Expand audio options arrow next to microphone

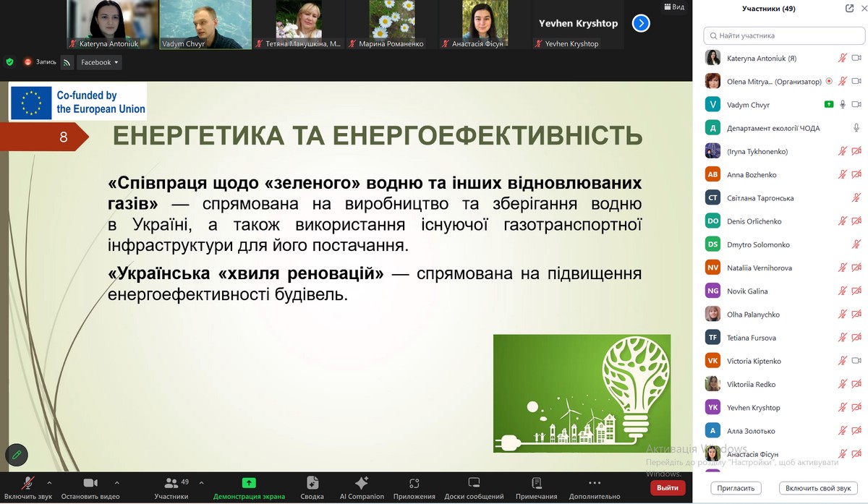[x=49, y=482]
